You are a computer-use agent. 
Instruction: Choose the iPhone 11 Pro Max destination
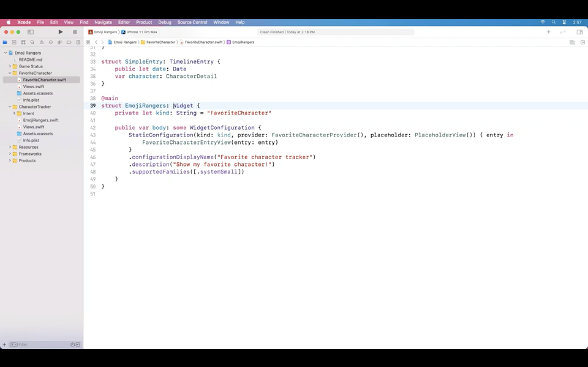[x=142, y=32]
